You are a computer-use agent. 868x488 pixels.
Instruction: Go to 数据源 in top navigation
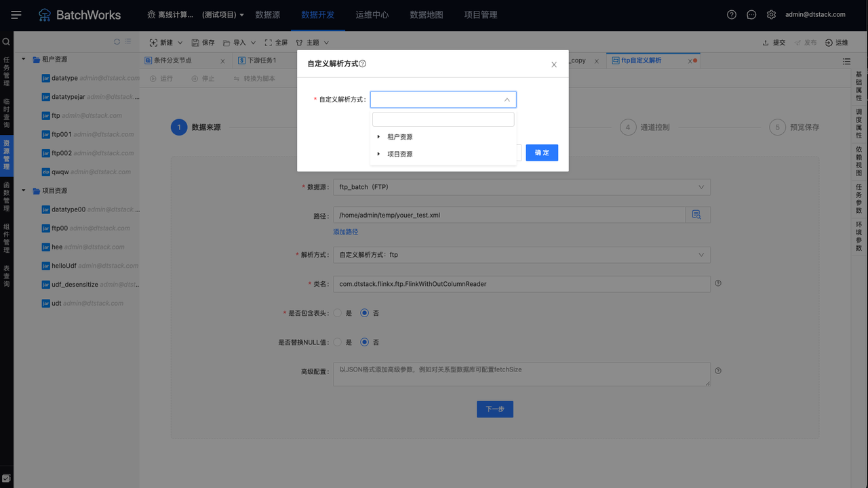(x=268, y=14)
